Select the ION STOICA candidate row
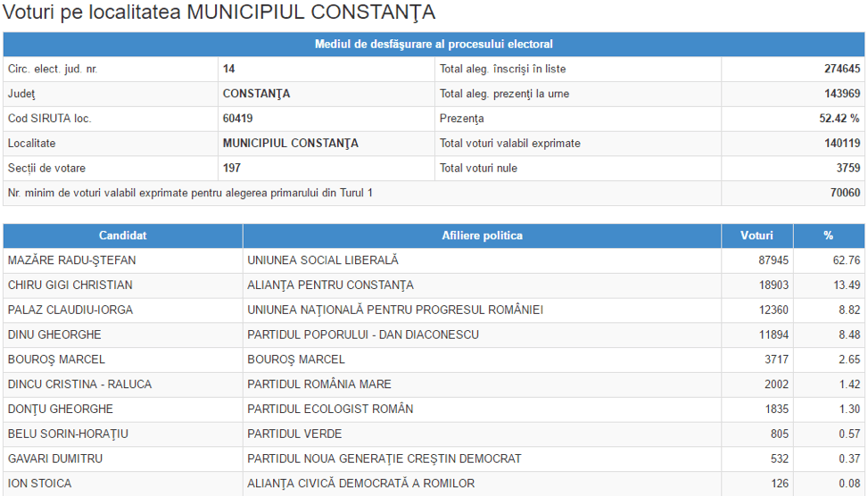The height and width of the screenshot is (496, 868). tap(39, 484)
